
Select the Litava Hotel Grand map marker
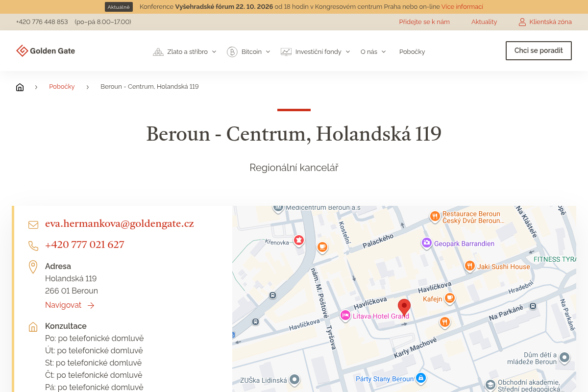coord(345,315)
